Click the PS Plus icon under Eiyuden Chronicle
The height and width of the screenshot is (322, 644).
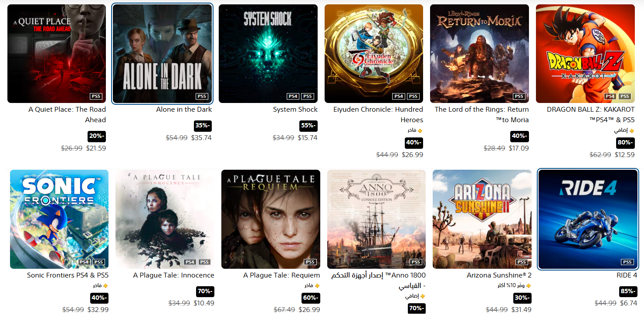tap(420, 130)
